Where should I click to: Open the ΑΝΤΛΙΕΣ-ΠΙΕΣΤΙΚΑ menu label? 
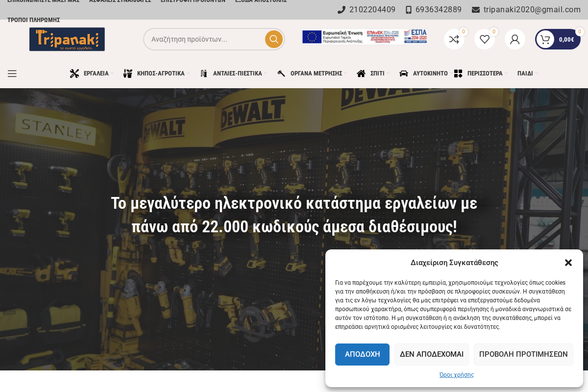click(238, 73)
